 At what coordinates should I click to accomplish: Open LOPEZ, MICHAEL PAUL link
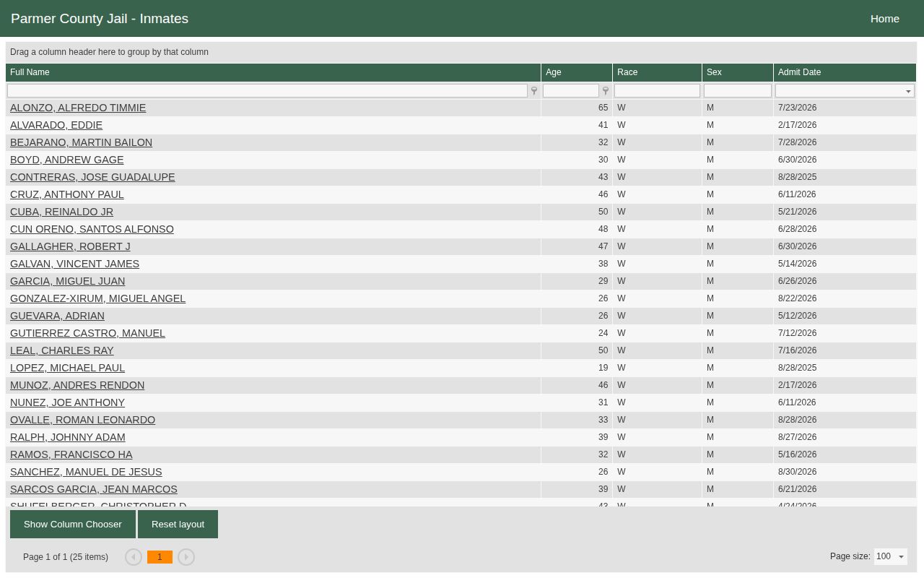67,368
